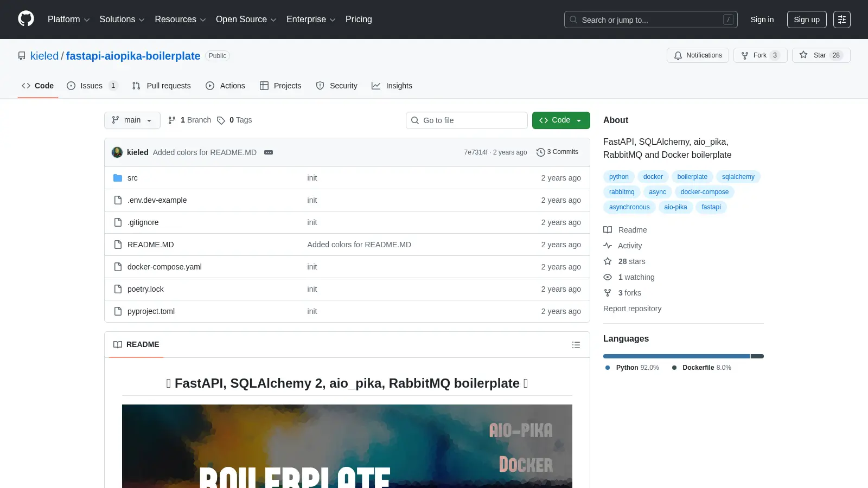The image size is (868, 488).
Task: Click the rabbitmq topic tag
Action: point(622,192)
